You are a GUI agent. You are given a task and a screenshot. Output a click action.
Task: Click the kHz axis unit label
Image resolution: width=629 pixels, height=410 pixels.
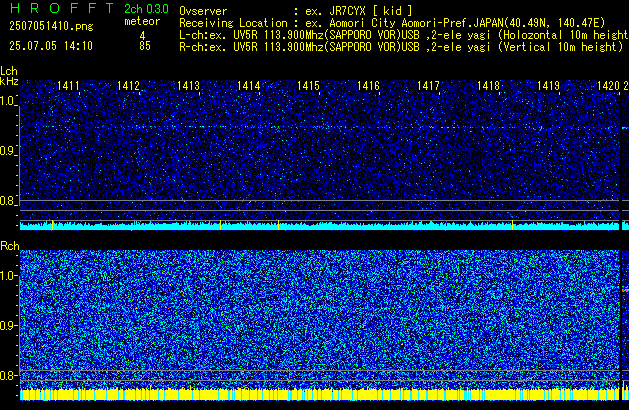[x=9, y=81]
